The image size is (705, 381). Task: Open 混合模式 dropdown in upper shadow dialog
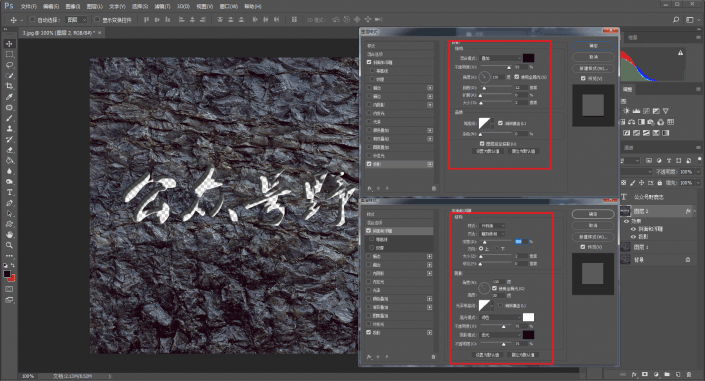click(x=501, y=58)
